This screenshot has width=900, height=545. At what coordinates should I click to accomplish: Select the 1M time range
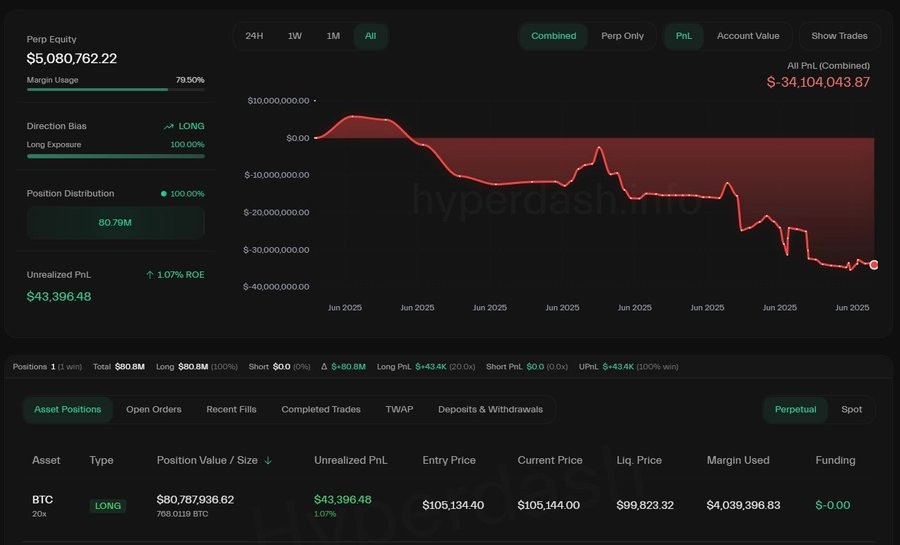[333, 36]
